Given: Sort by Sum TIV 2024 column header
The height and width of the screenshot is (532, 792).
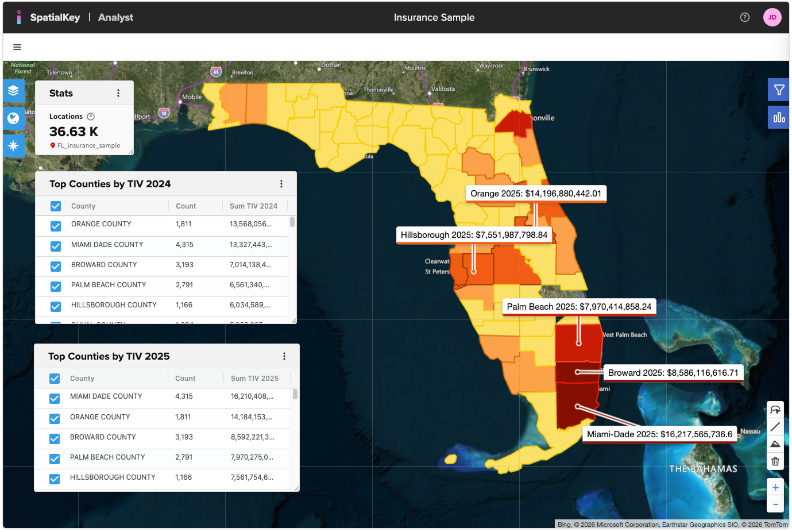Looking at the screenshot, I should click(x=253, y=206).
